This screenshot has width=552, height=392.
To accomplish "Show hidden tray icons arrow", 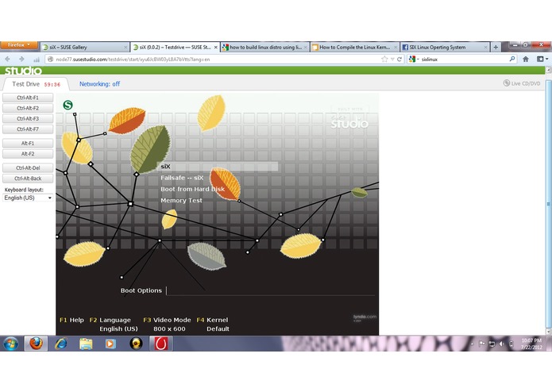I will [x=472, y=344].
